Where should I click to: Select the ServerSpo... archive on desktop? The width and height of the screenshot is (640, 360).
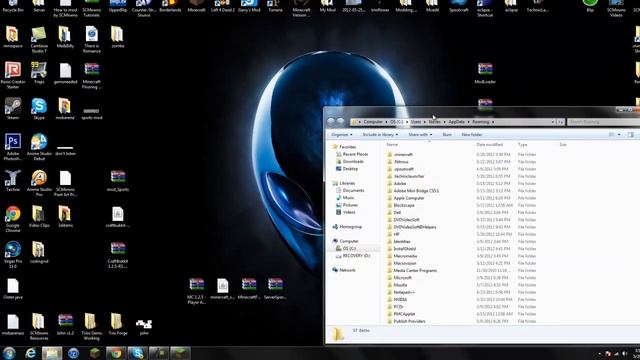click(x=275, y=289)
